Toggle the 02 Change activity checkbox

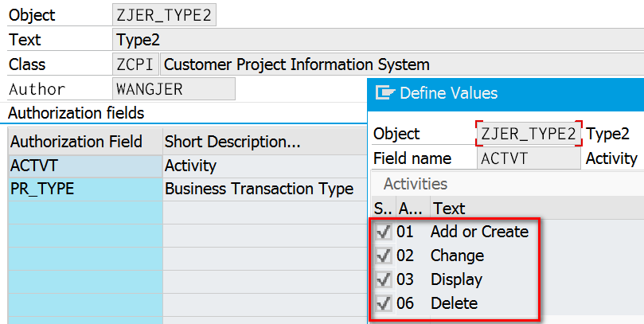[384, 256]
